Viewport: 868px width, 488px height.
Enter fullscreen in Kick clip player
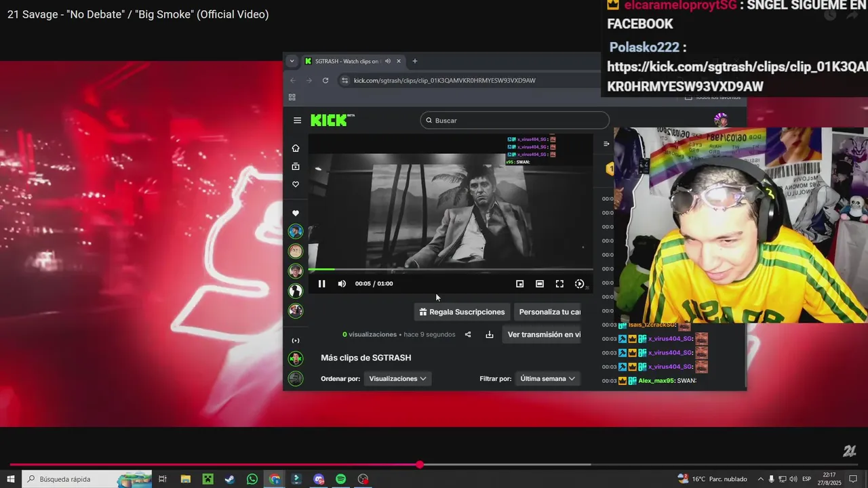(559, 284)
